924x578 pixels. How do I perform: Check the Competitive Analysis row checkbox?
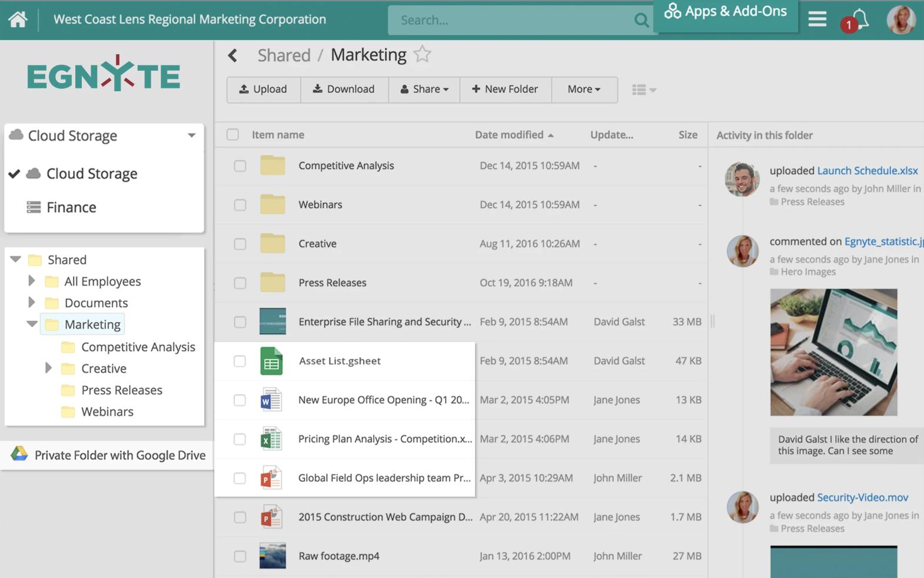tap(240, 166)
